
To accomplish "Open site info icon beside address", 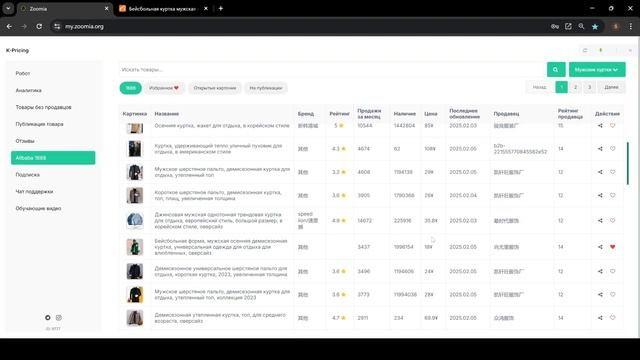I will pos(57,27).
